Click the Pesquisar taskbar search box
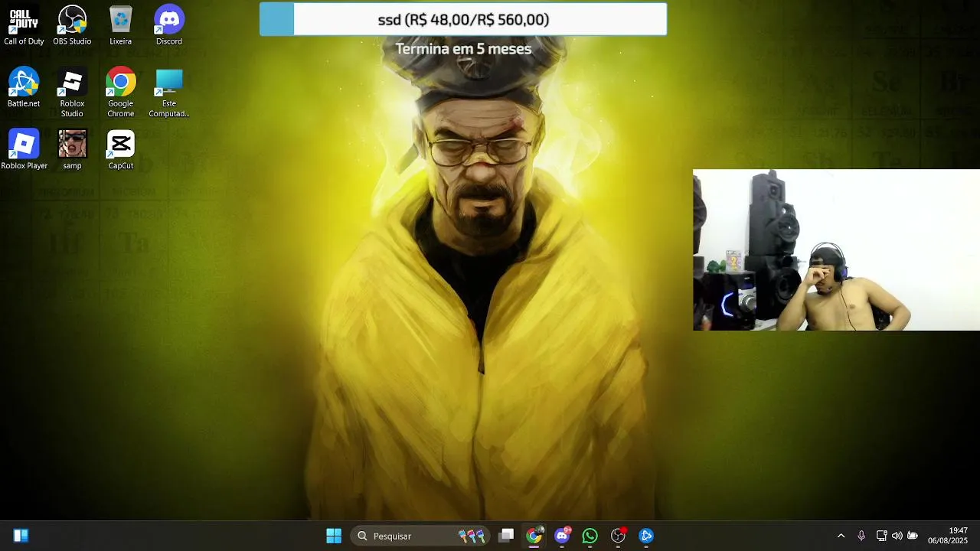The image size is (980, 551). point(422,536)
